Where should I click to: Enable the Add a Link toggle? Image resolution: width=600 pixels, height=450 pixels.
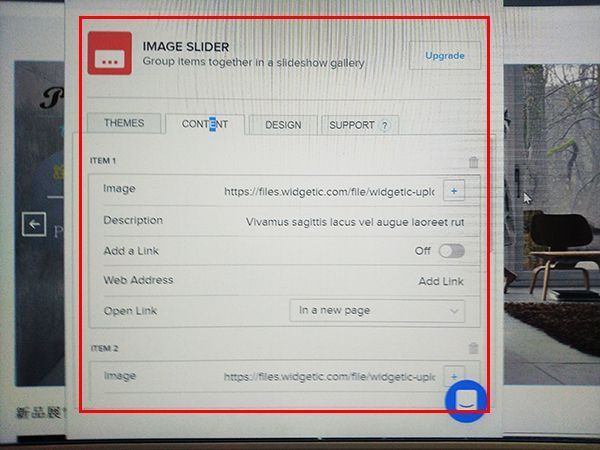point(451,251)
